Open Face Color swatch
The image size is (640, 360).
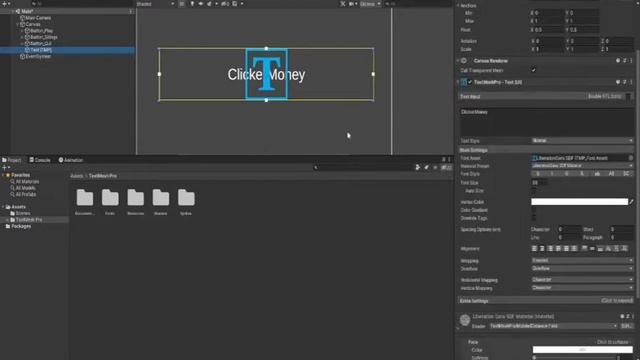583,350
